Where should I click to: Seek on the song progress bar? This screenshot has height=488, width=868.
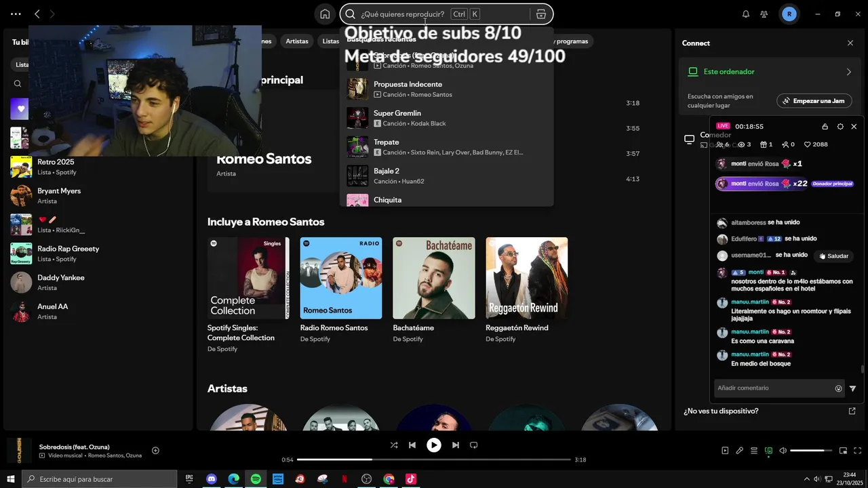click(x=434, y=460)
